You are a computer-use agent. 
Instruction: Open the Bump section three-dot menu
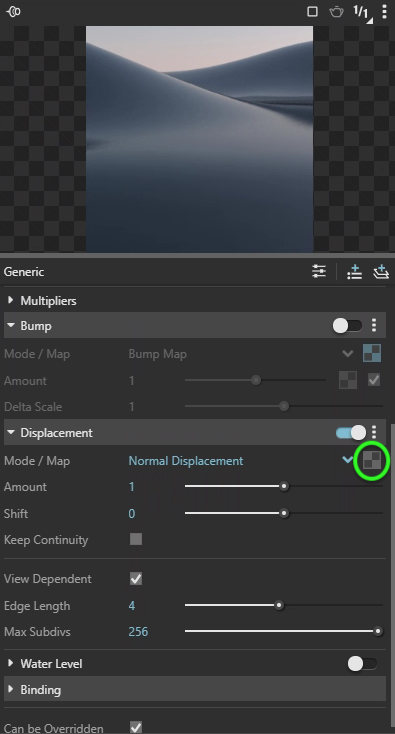pyautogui.click(x=374, y=325)
